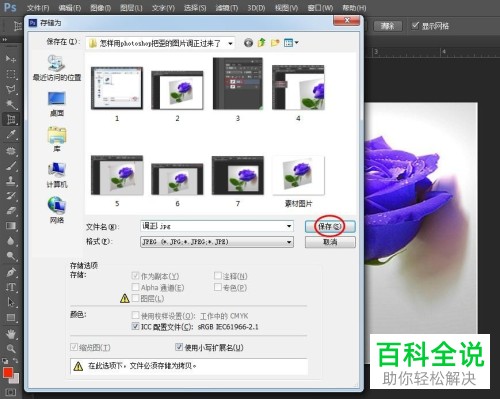Screen dimensions: 500x399
Task: Go back to last folder visited
Action: pos(248,43)
